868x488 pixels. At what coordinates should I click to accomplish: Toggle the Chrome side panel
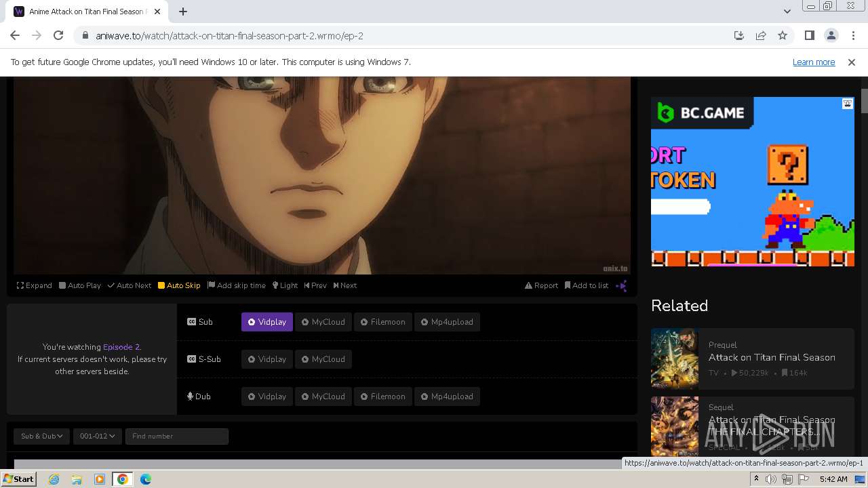809,35
